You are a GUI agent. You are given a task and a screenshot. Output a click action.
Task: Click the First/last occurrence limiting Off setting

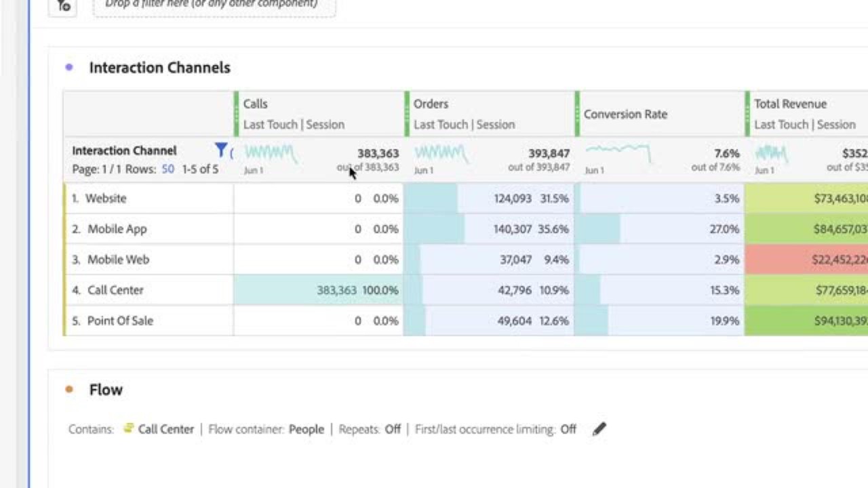pos(568,429)
